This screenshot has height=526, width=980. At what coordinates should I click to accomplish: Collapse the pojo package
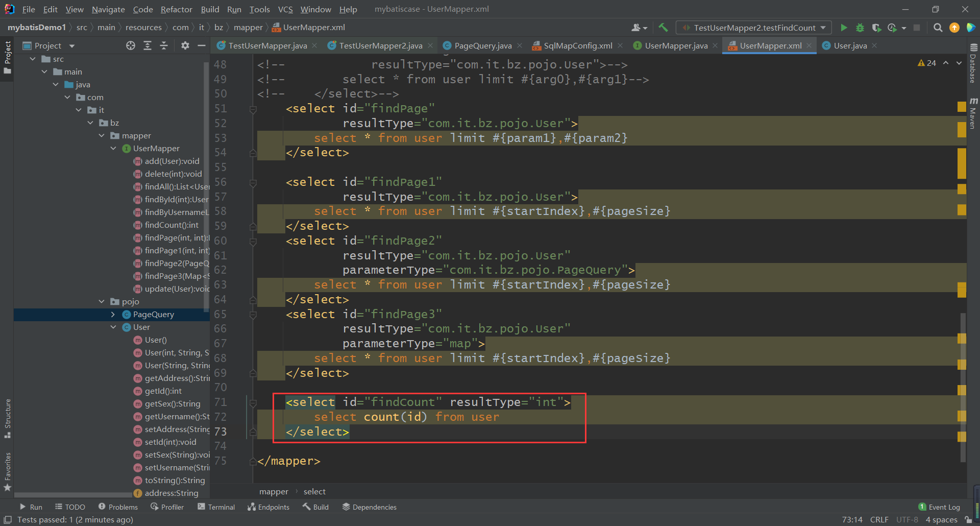pyautogui.click(x=102, y=301)
